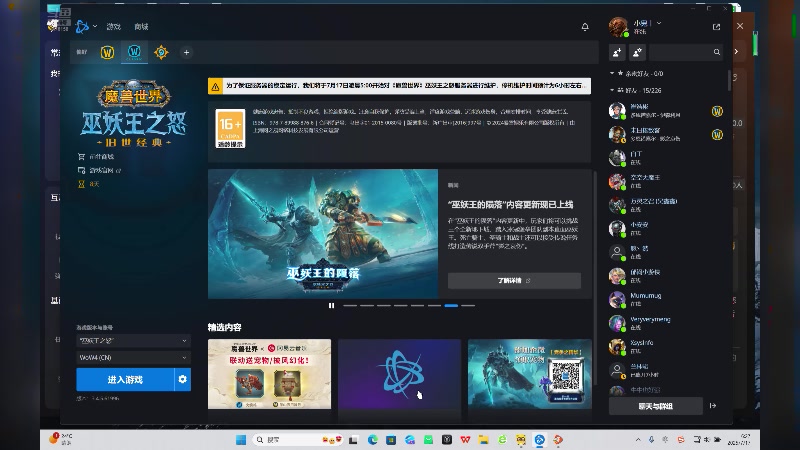Open the WoW4 (CN) account dropdown
Image resolution: width=800 pixels, height=450 pixels.
tap(133, 358)
